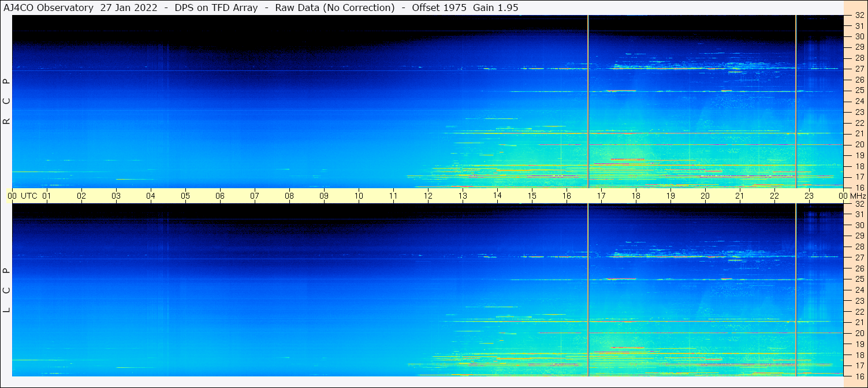Image resolution: width=868 pixels, height=388 pixels.
Task: Click the 12 hour mark on UTC axis
Action: coord(428,196)
